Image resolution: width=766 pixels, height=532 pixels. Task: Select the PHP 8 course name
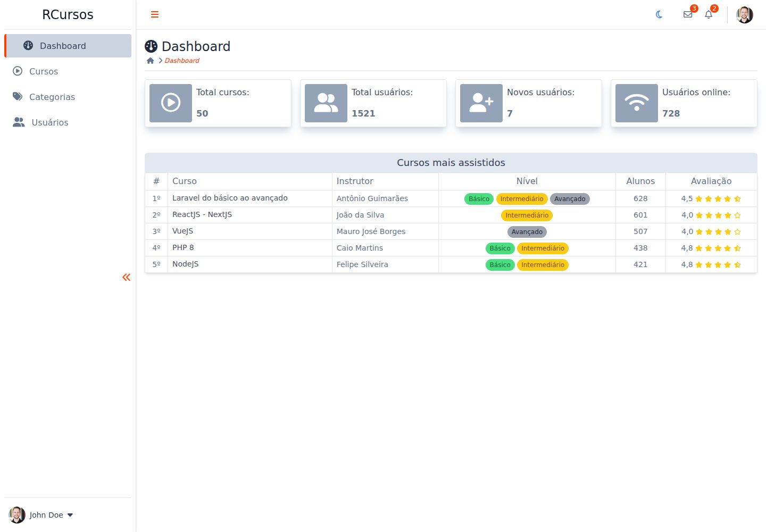[183, 247]
